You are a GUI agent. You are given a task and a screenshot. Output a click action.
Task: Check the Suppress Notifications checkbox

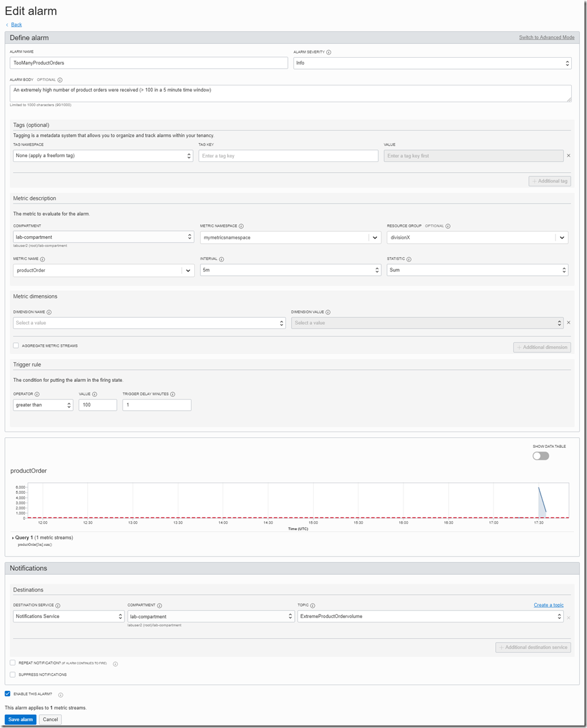tap(12, 674)
